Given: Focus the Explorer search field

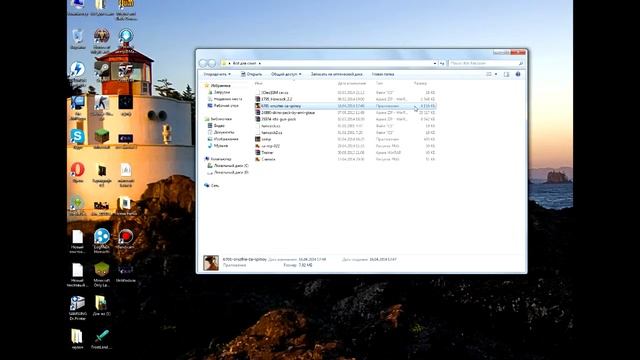Looking at the screenshot, I should click(486, 63).
